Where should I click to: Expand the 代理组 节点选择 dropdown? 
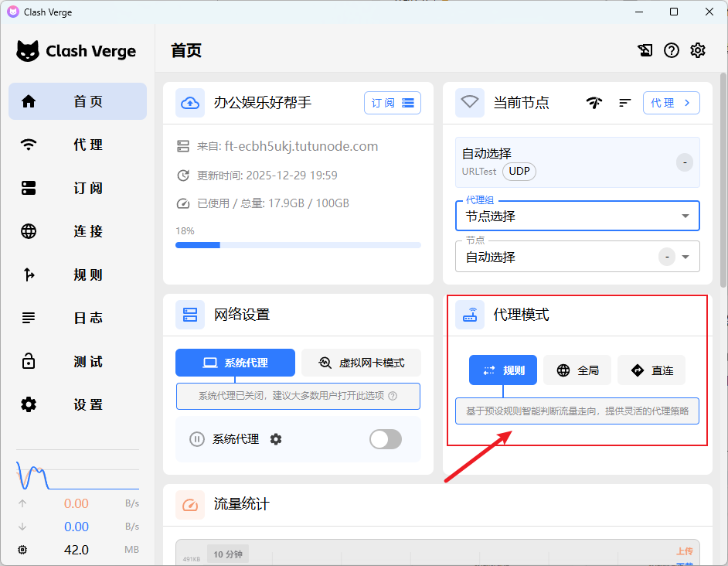pyautogui.click(x=685, y=217)
